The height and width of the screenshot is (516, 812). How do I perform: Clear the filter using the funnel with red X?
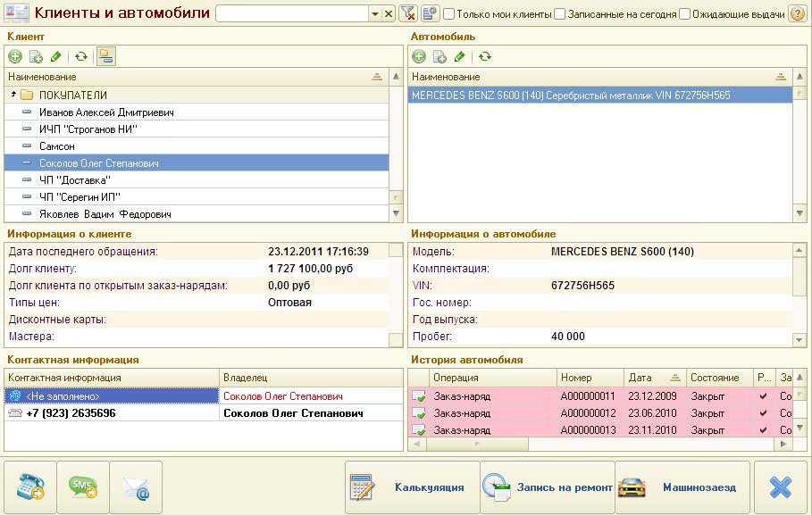tap(408, 14)
